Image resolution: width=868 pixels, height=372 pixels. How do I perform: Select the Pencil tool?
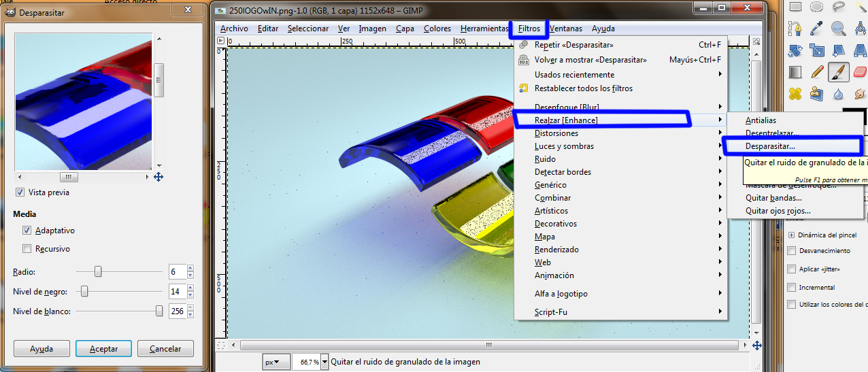(x=817, y=71)
